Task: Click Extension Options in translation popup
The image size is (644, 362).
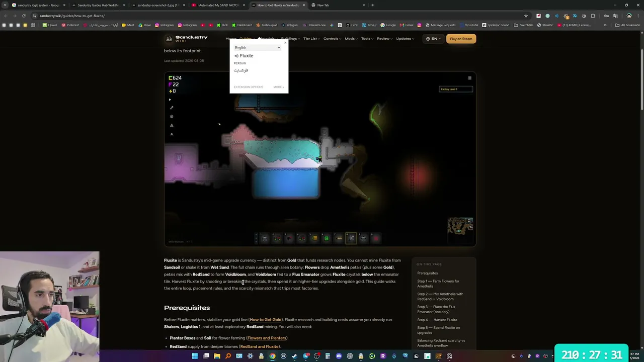Action: click(249, 87)
